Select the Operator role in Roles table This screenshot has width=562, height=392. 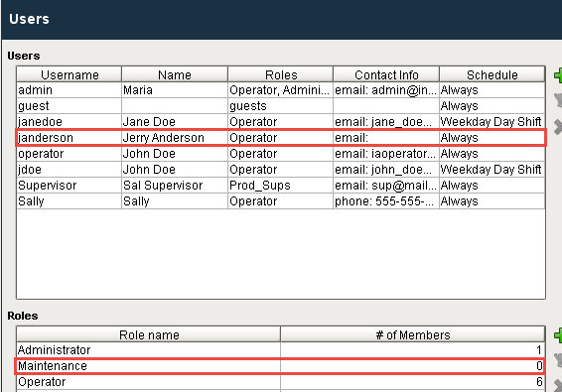(281, 382)
